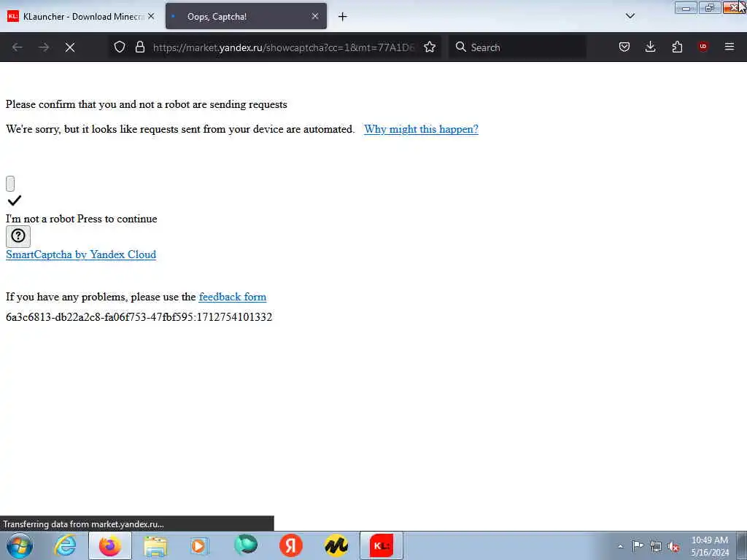
Task: Open SmartCaptcha by Yandex Cloud link
Action: [x=81, y=254]
